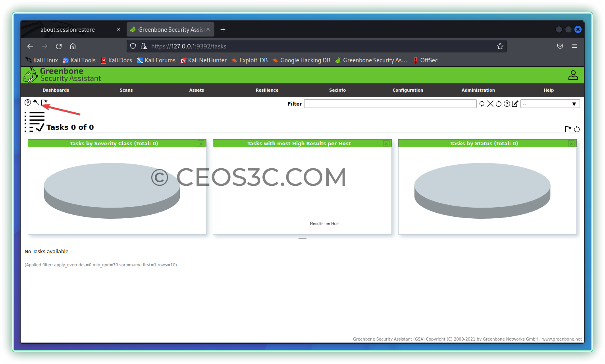The height and width of the screenshot is (364, 605).
Task: Open www.greenbone.net footer link
Action: point(562,339)
